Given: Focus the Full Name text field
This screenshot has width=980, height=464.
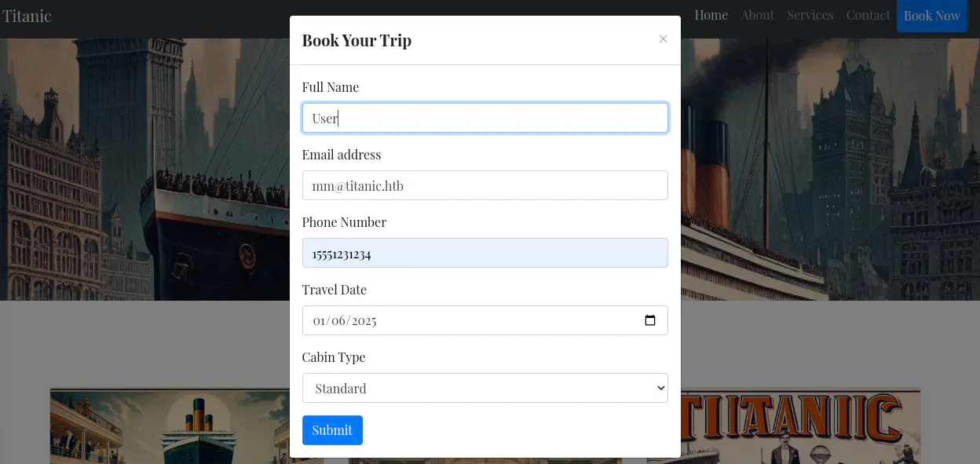Looking at the screenshot, I should (485, 118).
